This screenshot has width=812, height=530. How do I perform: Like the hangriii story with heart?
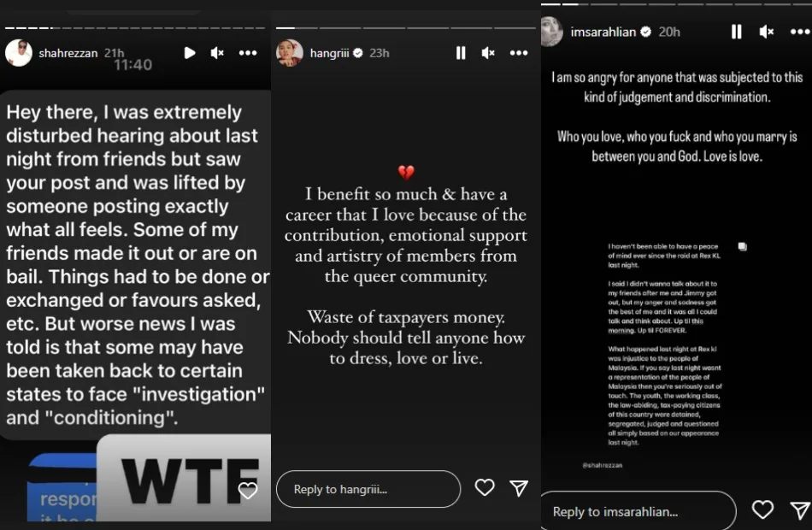pyautogui.click(x=485, y=487)
